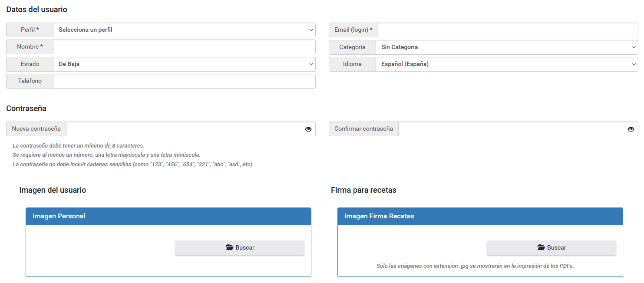Change Idioma from Español (España)
The height and width of the screenshot is (283, 644).
coord(507,64)
